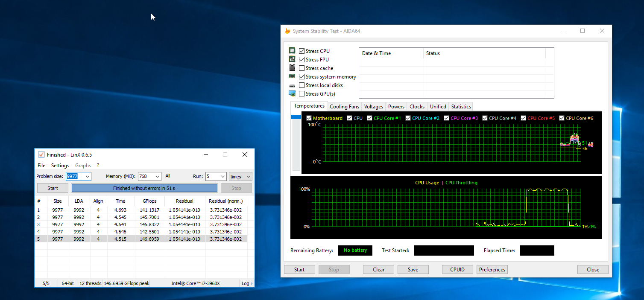The image size is (644, 300).
Task: Hide CPU Core #6 temperature line
Action: (x=562, y=118)
